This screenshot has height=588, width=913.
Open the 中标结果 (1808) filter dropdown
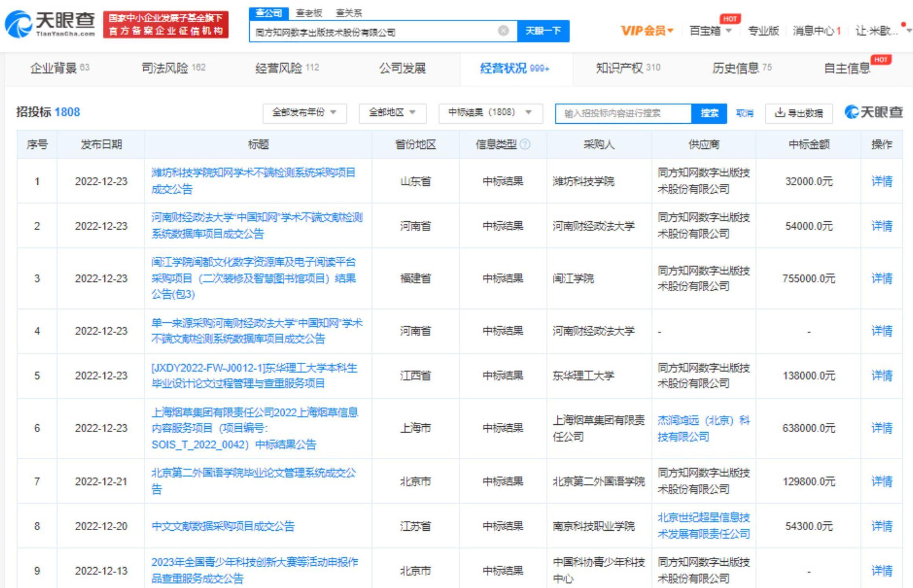click(x=490, y=113)
